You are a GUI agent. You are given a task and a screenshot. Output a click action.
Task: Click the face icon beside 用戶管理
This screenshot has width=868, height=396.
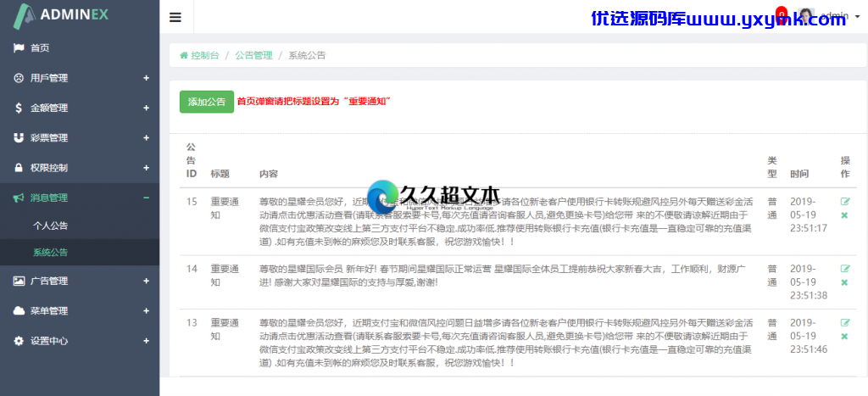click(x=19, y=78)
